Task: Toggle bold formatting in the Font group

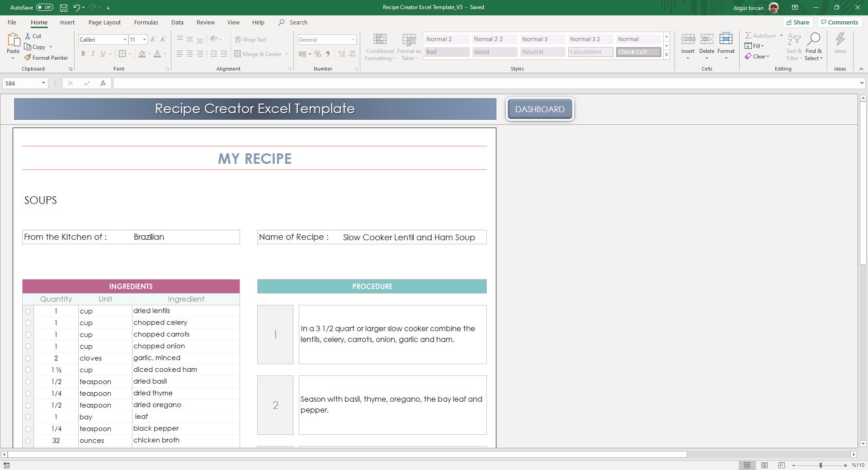Action: (x=83, y=54)
